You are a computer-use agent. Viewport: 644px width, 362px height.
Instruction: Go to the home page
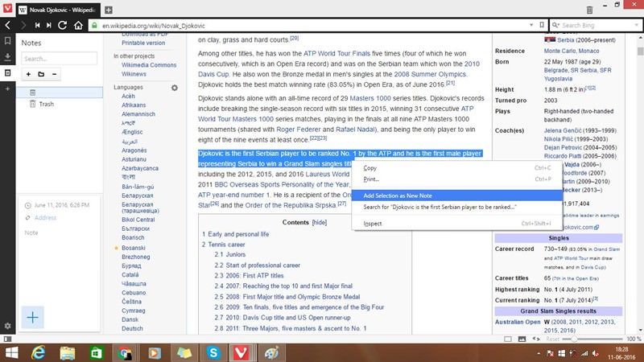tap(78, 26)
